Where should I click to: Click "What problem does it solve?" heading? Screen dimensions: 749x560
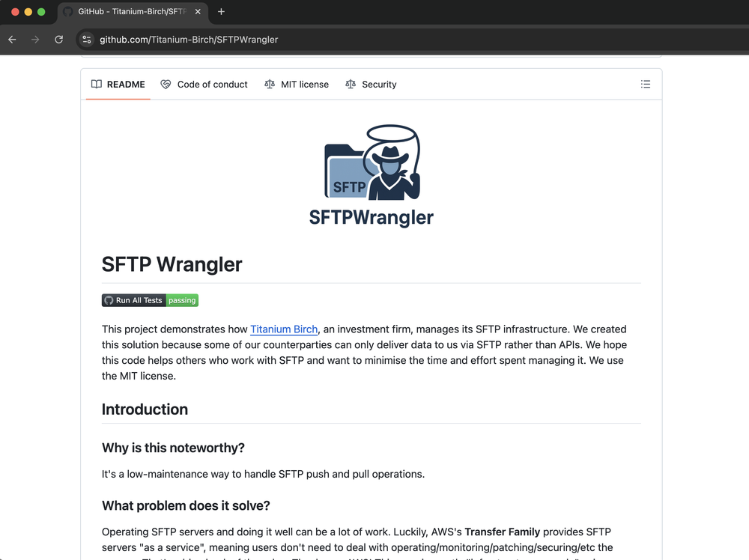click(186, 505)
